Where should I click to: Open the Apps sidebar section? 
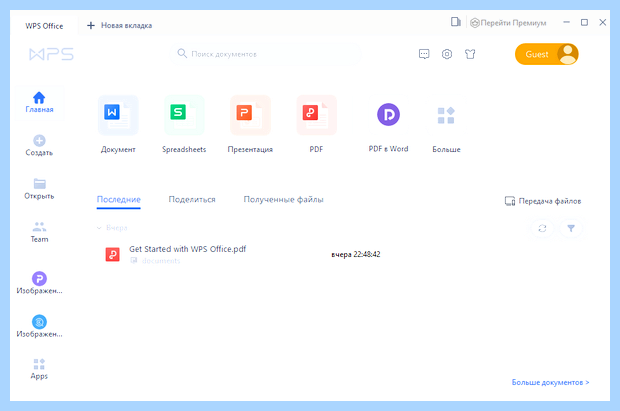[x=39, y=369]
